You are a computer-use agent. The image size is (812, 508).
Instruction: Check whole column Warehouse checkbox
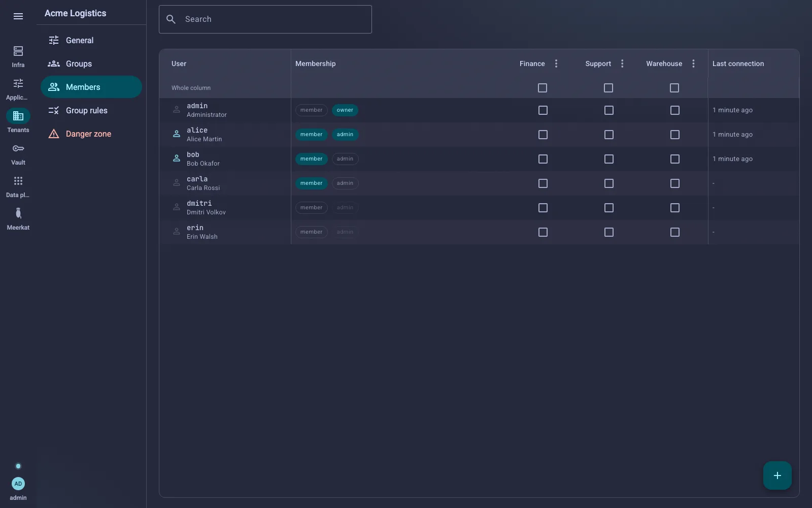tap(674, 88)
